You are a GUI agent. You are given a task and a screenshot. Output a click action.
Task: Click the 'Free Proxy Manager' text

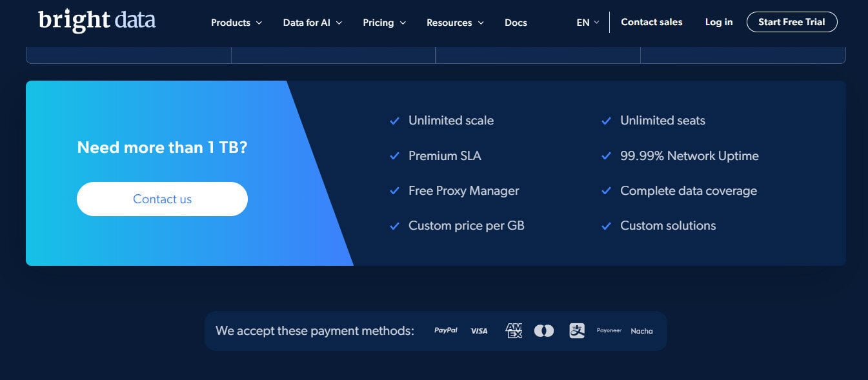[x=463, y=191]
